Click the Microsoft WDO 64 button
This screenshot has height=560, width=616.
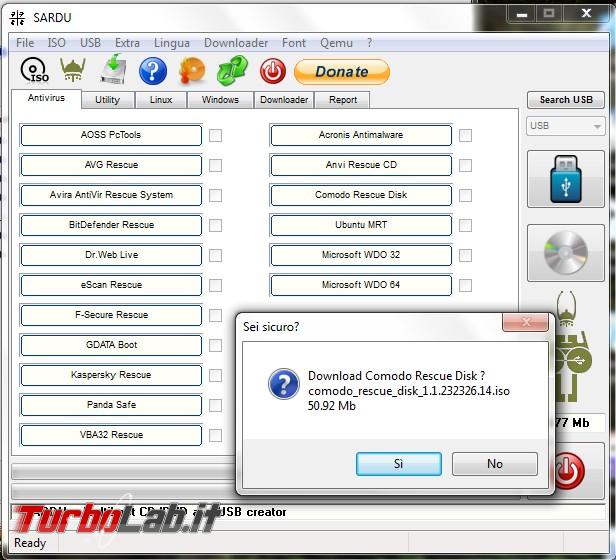coord(361,285)
